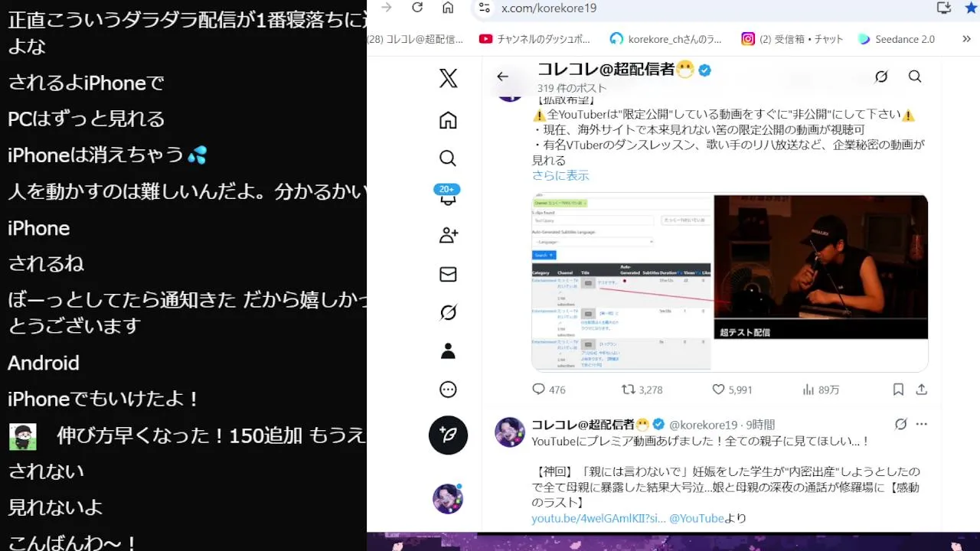Reload the browser page
980x551 pixels.
tap(417, 8)
